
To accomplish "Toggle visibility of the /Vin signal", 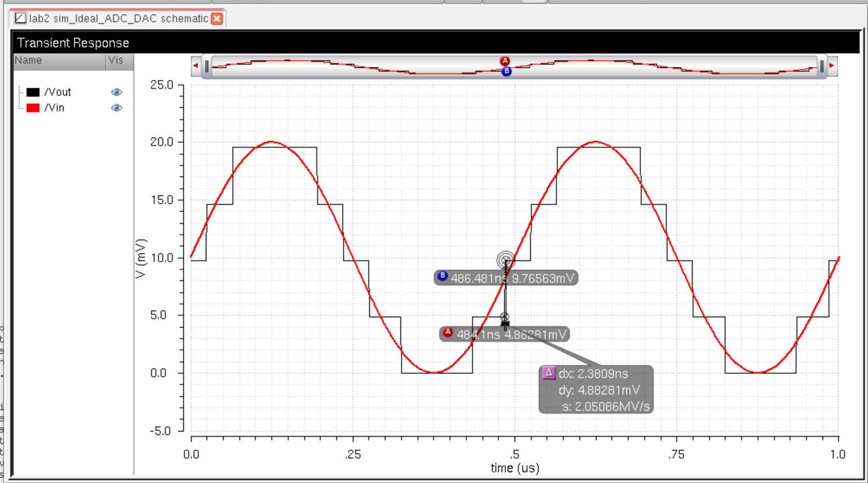I will click(x=117, y=108).
